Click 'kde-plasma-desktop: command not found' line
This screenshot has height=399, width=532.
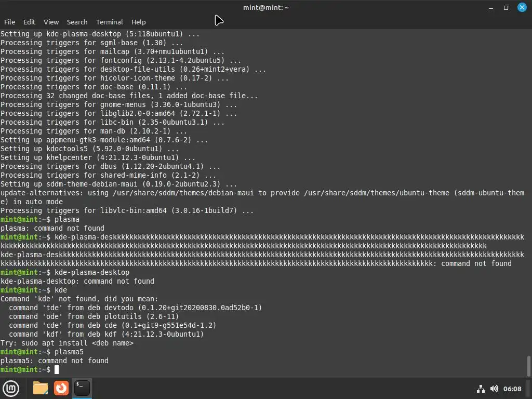tap(77, 281)
